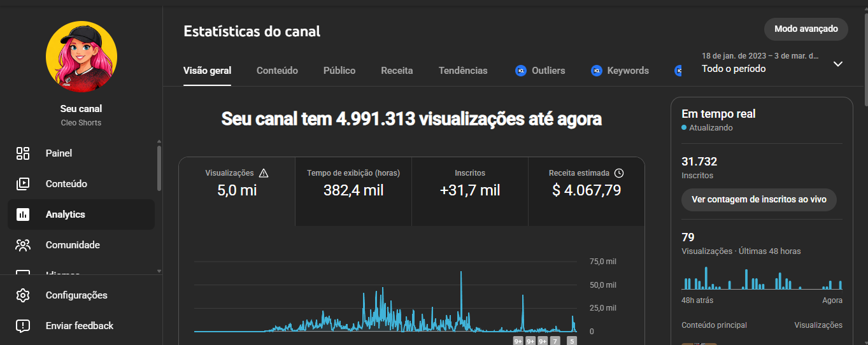Click the highest peak in the views chart
This screenshot has height=345, width=868.
[x=460, y=274]
